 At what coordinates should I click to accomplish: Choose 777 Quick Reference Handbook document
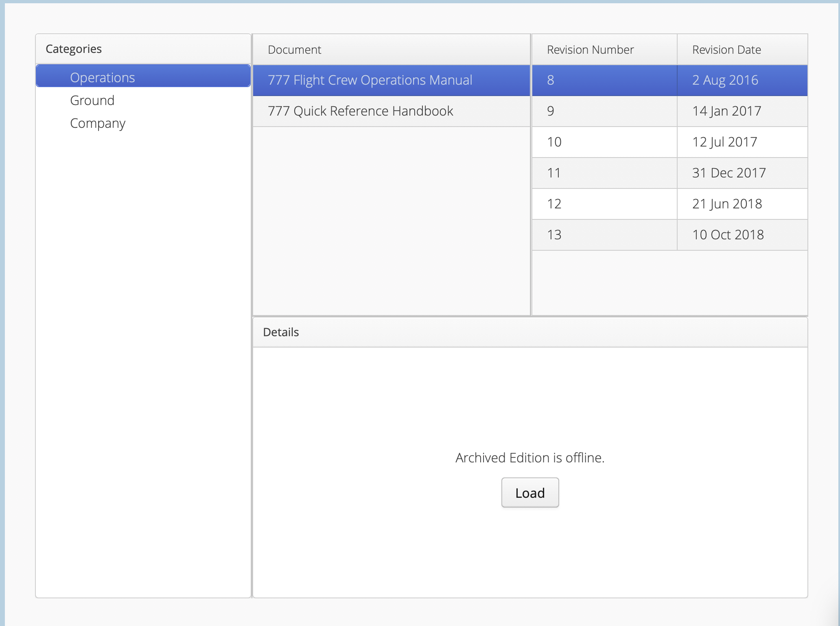pyautogui.click(x=360, y=111)
